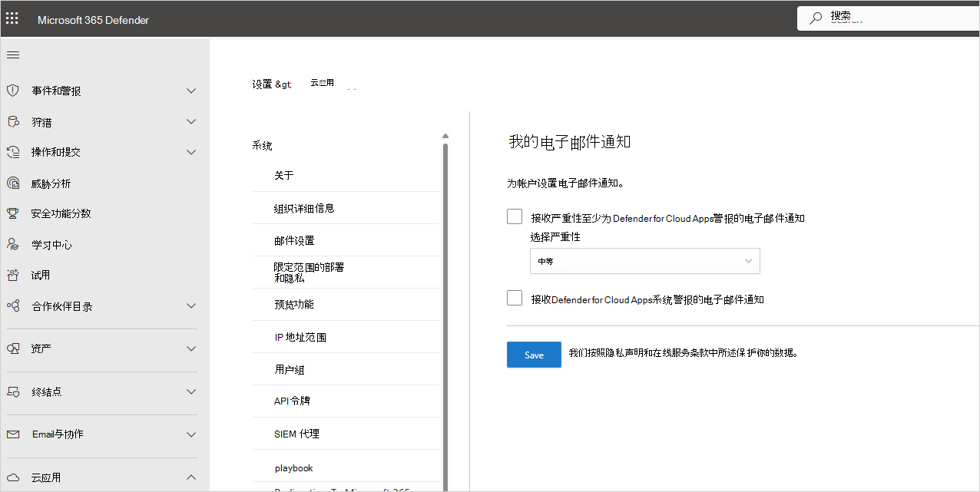Open the app launcher grid icon
This screenshot has height=492, width=980.
12,18
